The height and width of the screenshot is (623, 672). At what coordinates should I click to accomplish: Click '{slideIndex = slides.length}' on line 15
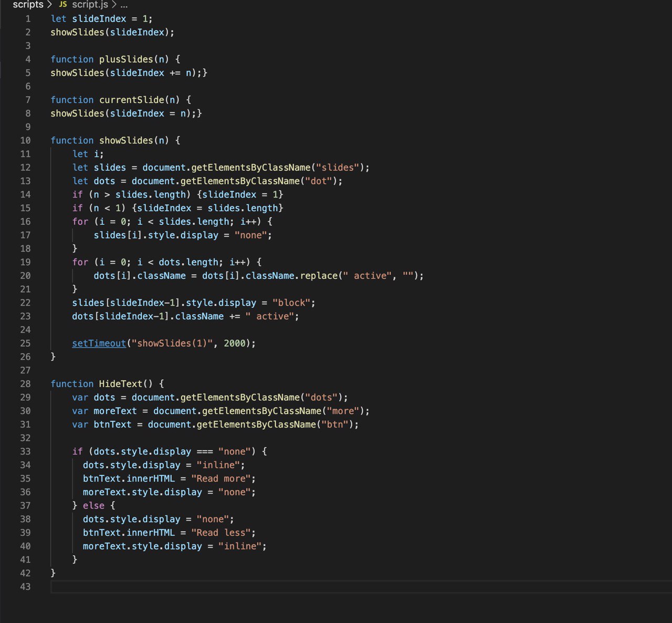pyautogui.click(x=207, y=208)
